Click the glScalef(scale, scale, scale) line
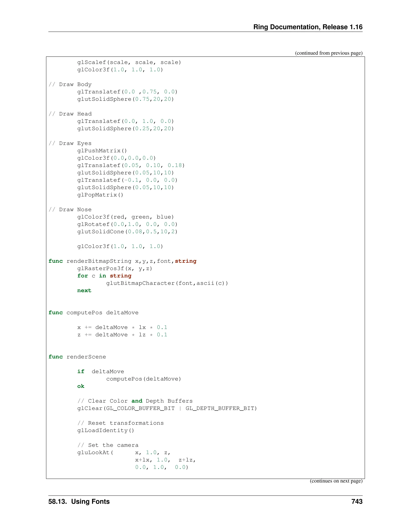Viewport: 411px width, 532px height. tap(129, 62)
